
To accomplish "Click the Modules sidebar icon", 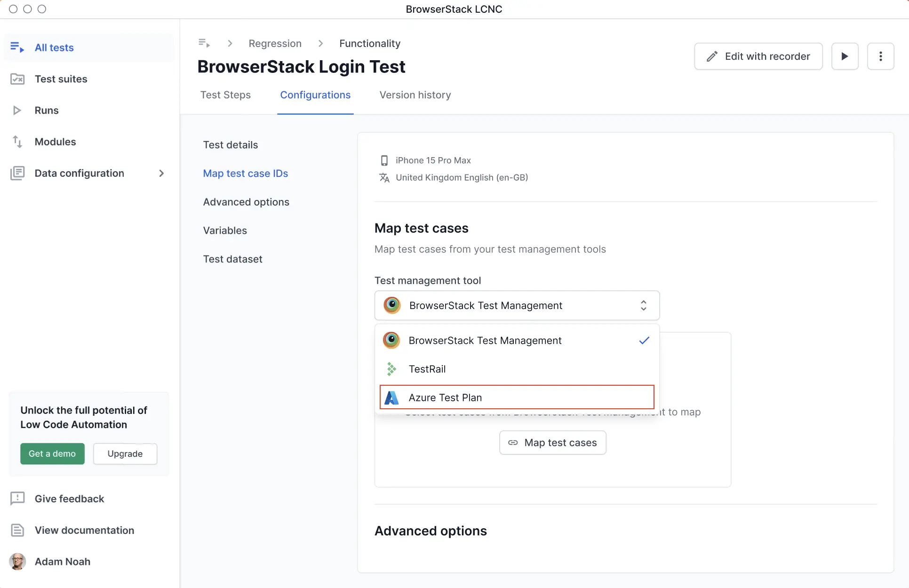I will pyautogui.click(x=18, y=142).
